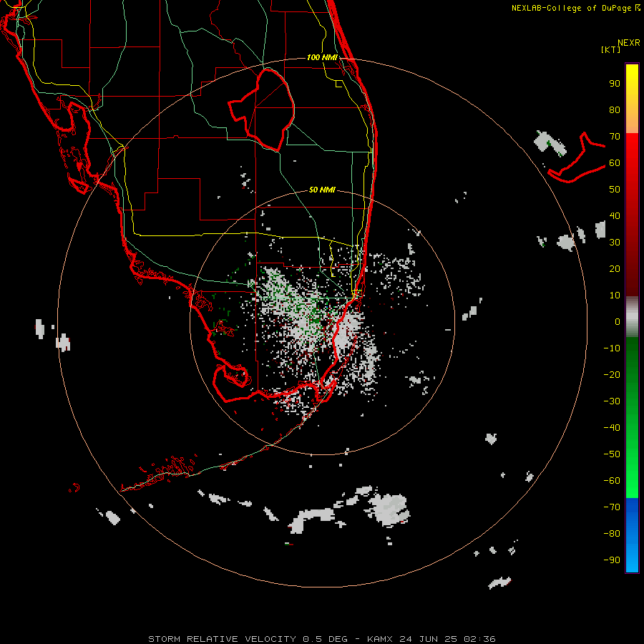Viewport: 644px width, 644px height.
Task: Click the positive 70 scale value
Action: click(615, 137)
